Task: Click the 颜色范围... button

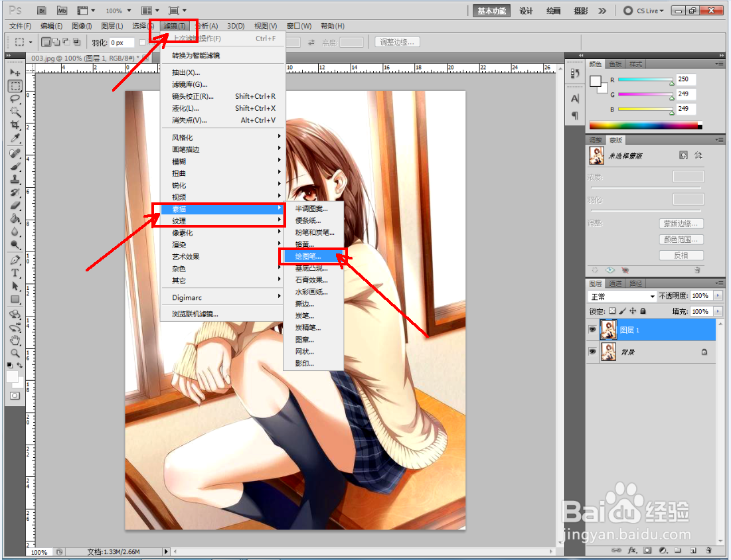Action: 681,240
